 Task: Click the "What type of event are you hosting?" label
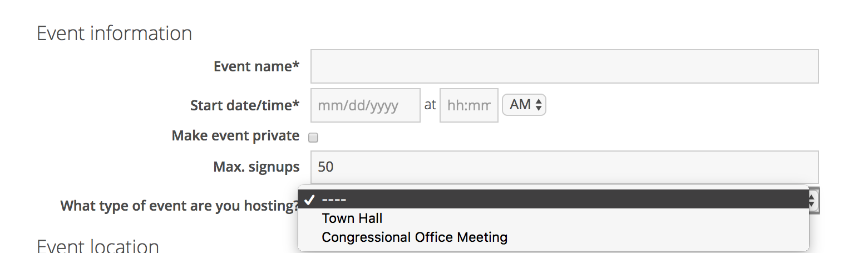pyautogui.click(x=180, y=206)
